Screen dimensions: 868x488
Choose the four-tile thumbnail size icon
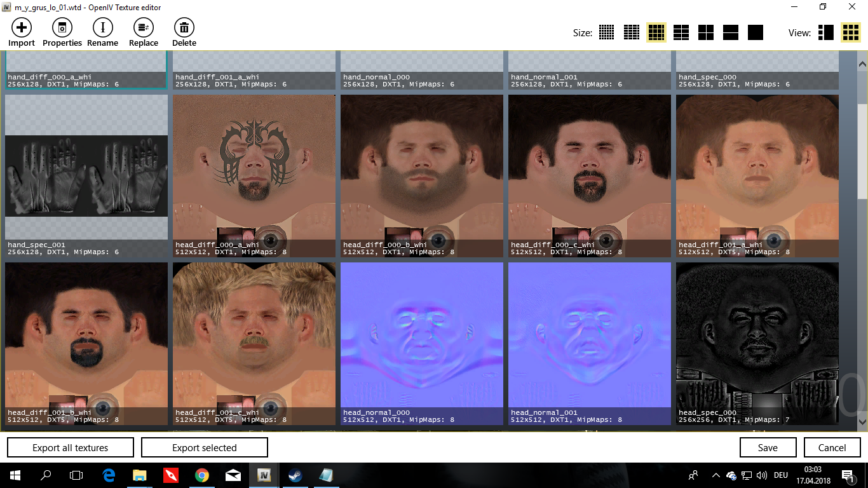coord(706,32)
